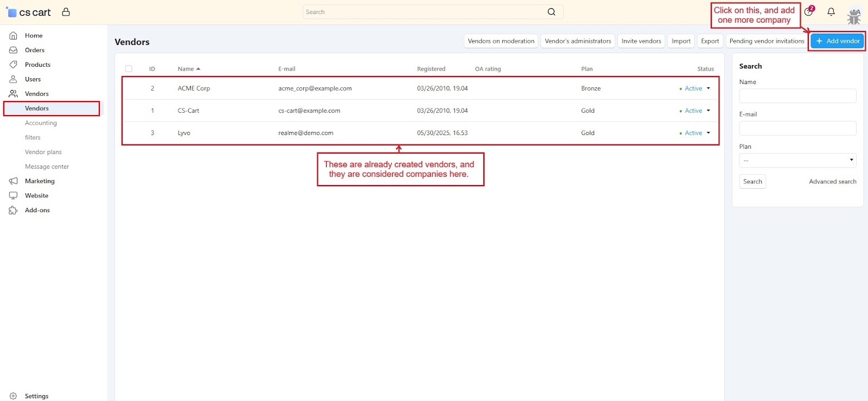Expand the Active status menu for Lyvo
Screen dimensions: 868x401
click(708, 133)
